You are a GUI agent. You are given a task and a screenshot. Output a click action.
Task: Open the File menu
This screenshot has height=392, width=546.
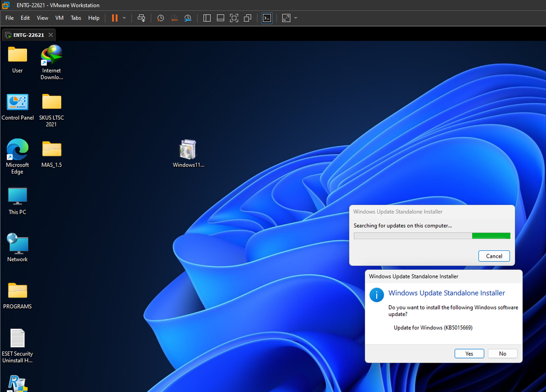coord(9,18)
